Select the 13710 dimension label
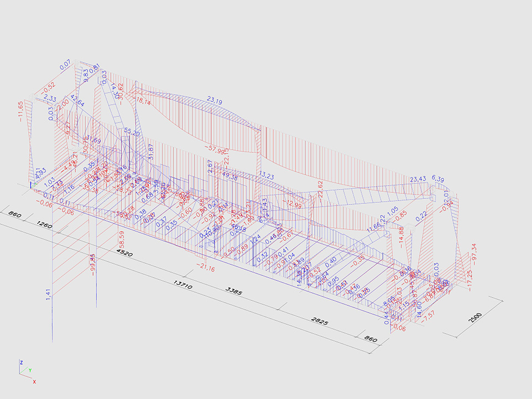Image resolution: width=532 pixels, height=399 pixels. tap(183, 284)
